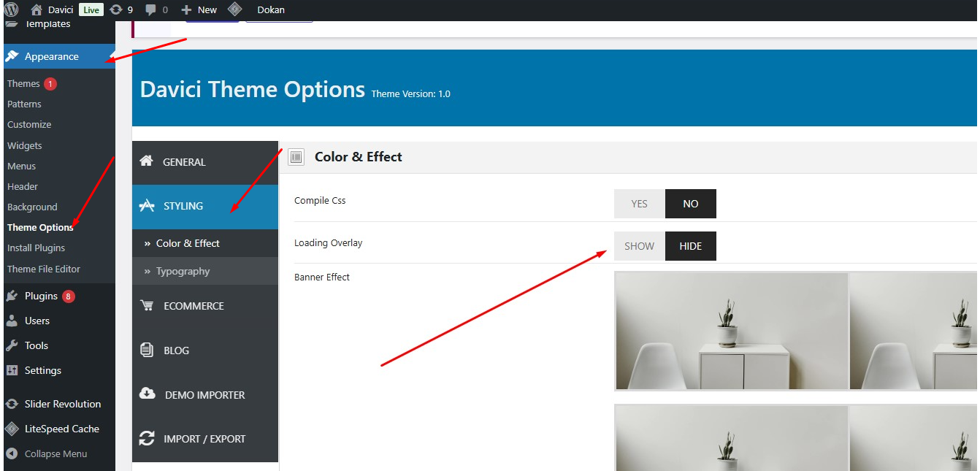980x471 pixels.
Task: Click the plus New icon in admin bar
Action: coord(186,9)
